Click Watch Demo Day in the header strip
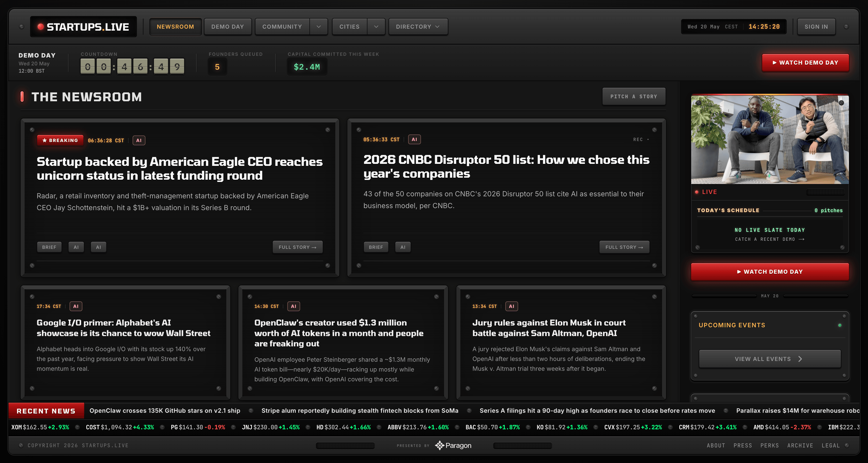This screenshot has width=868, height=463. pos(805,63)
